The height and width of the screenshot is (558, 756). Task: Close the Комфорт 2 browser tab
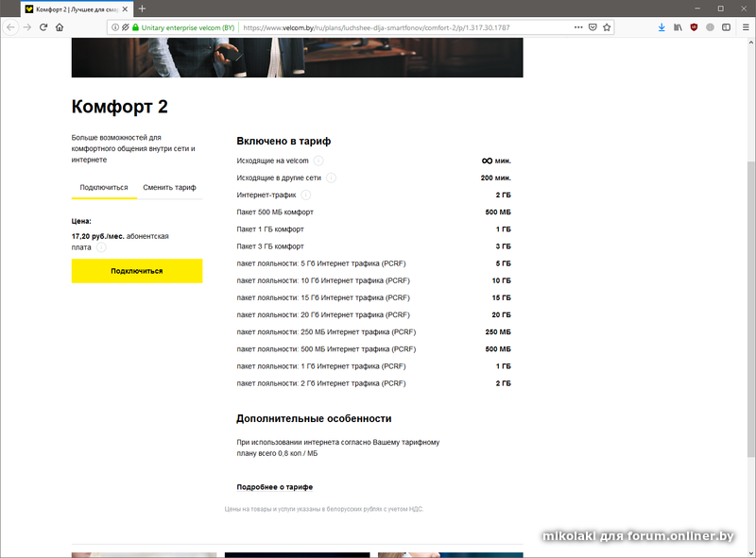coord(125,9)
